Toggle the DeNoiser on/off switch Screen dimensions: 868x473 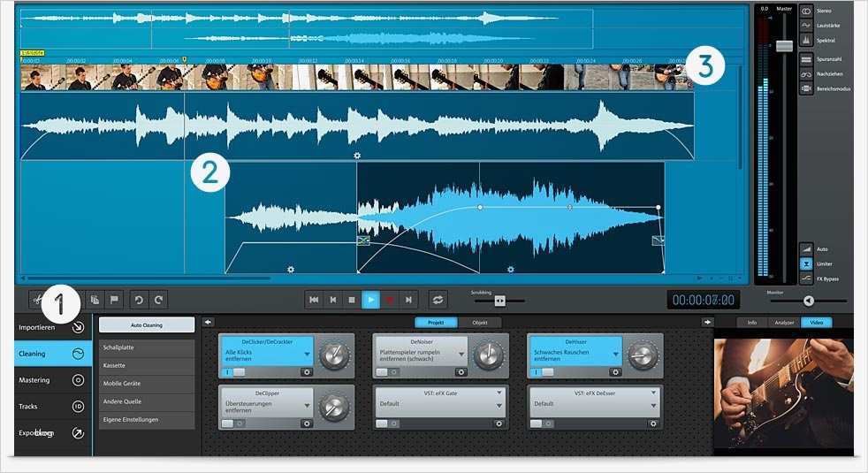(x=387, y=372)
